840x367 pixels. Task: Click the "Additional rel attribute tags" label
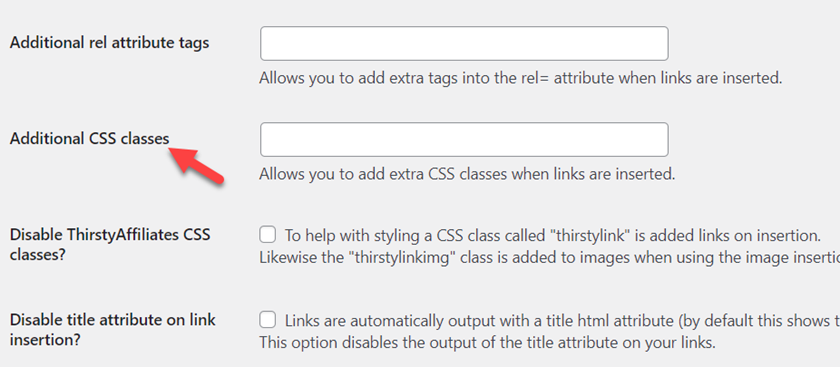(x=109, y=43)
